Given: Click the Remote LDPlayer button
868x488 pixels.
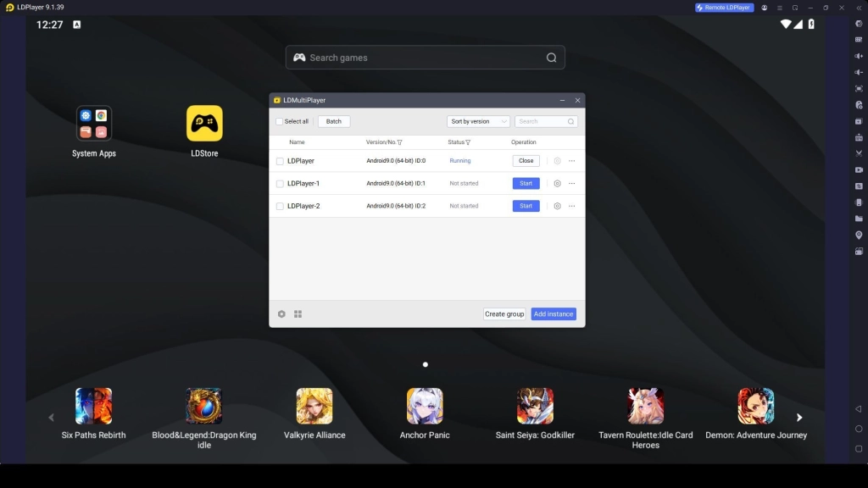Looking at the screenshot, I should (724, 8).
